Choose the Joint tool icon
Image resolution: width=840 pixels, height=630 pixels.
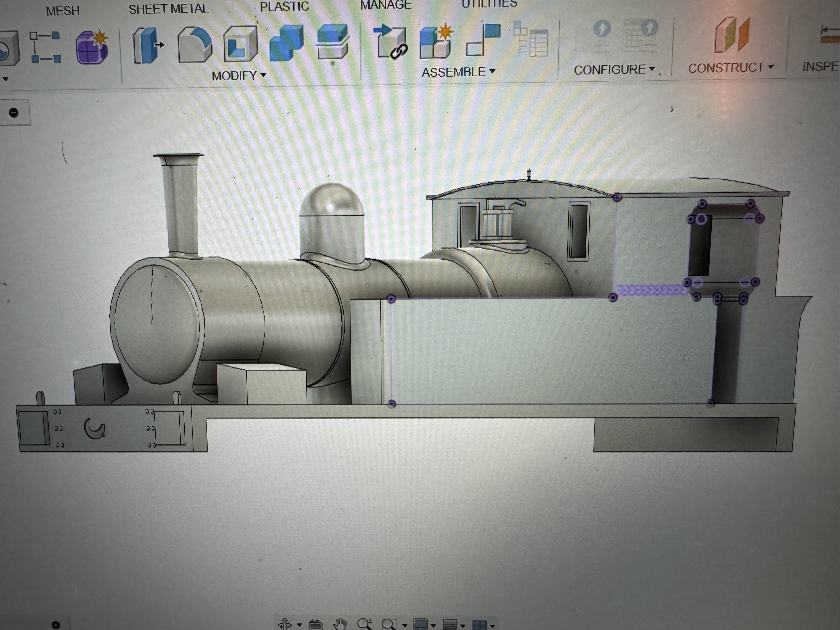tap(483, 40)
